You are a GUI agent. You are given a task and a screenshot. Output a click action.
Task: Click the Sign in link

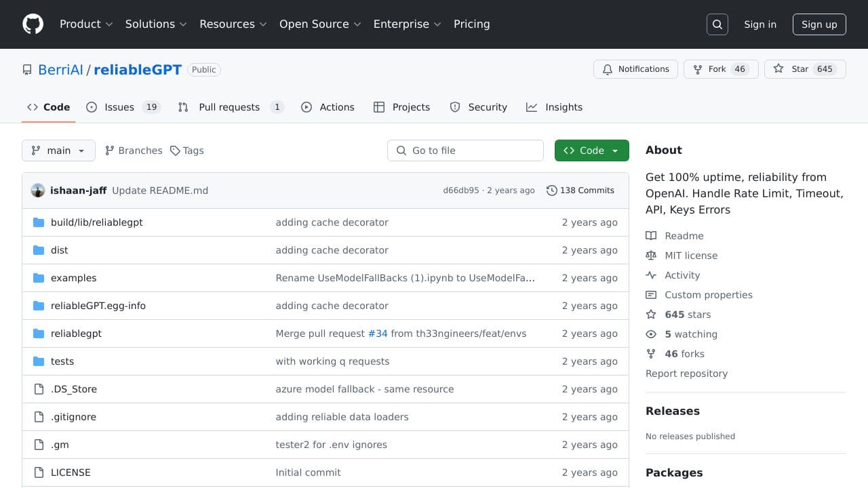[760, 24]
